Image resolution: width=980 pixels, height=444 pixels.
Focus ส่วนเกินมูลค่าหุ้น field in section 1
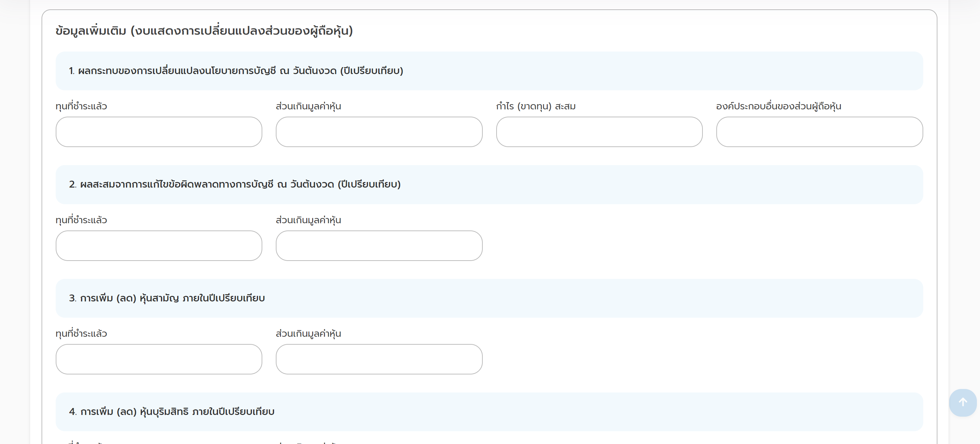click(379, 132)
